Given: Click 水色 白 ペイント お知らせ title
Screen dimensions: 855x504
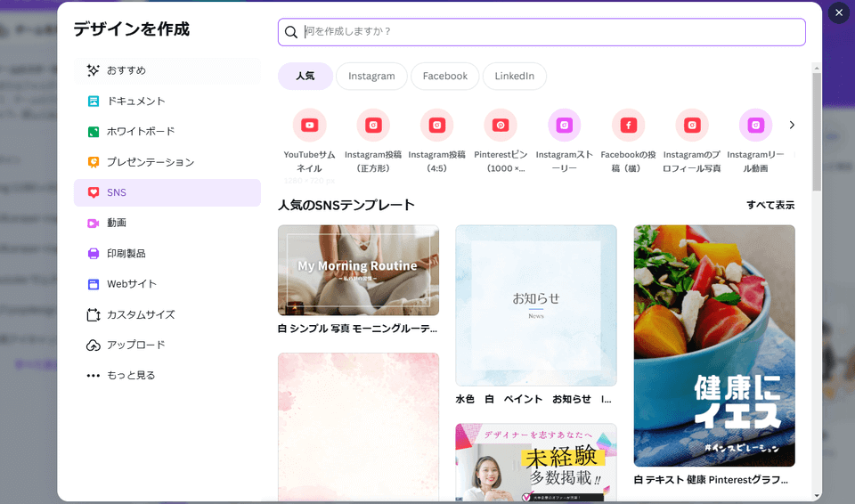Looking at the screenshot, I should click(533, 399).
